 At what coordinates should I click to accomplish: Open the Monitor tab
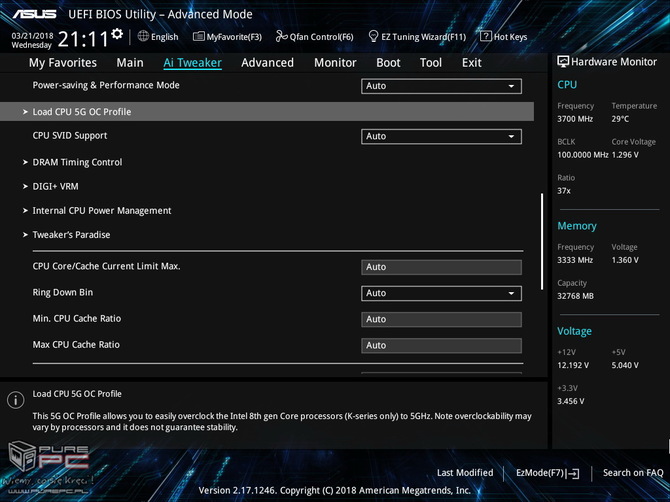335,63
